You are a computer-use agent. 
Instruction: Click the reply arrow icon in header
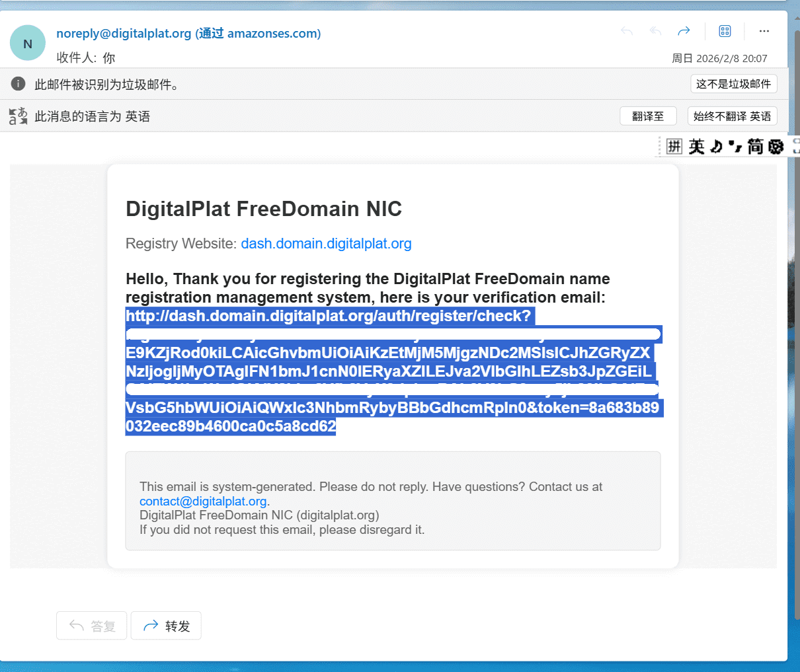627,31
